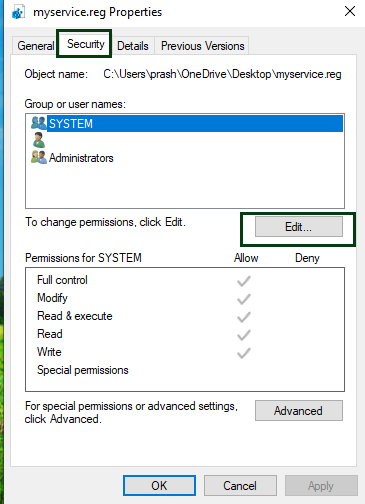
Task: Open Advanced security settings
Action: 299,410
